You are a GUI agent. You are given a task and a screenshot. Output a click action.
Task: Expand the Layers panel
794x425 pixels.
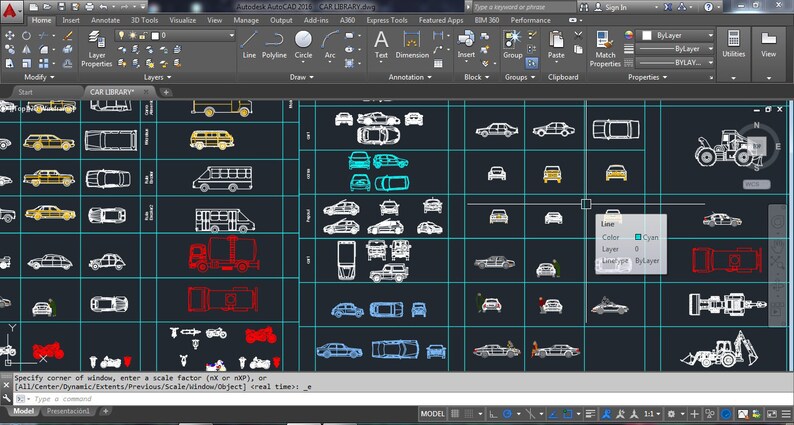[x=157, y=77]
